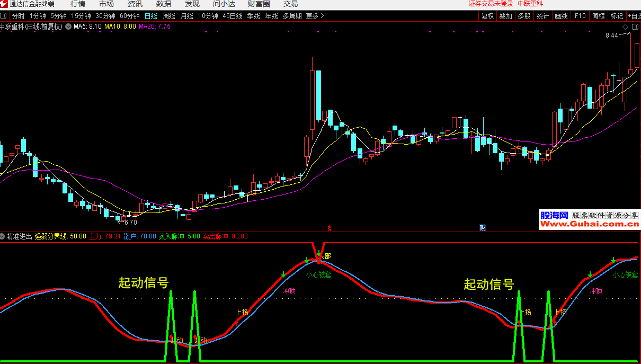Open the 发现 menu
Screen dimensions: 641x364
pos(192,4)
